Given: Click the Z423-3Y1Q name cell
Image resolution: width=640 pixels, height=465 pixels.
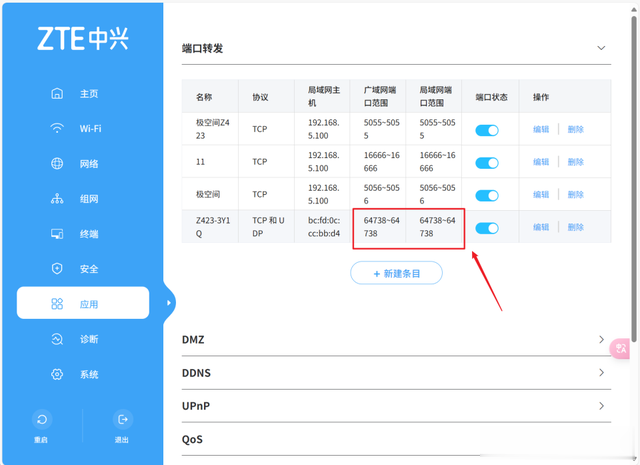Looking at the screenshot, I should click(x=210, y=227).
